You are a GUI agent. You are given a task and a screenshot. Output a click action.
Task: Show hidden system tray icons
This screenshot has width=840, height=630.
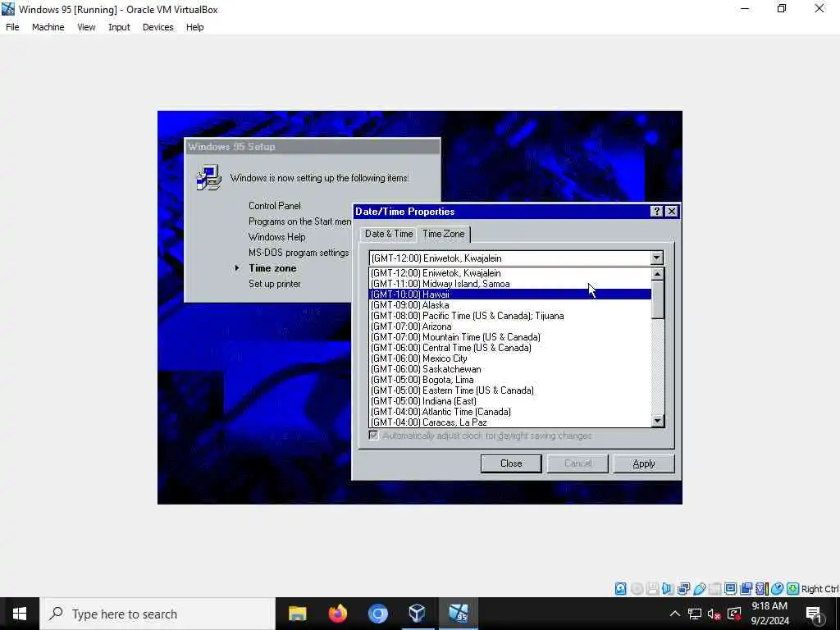[675, 614]
